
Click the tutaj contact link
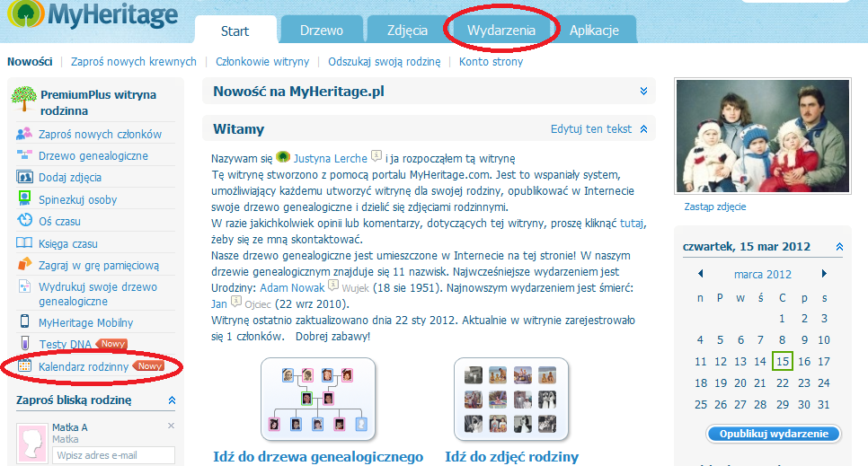(x=632, y=223)
